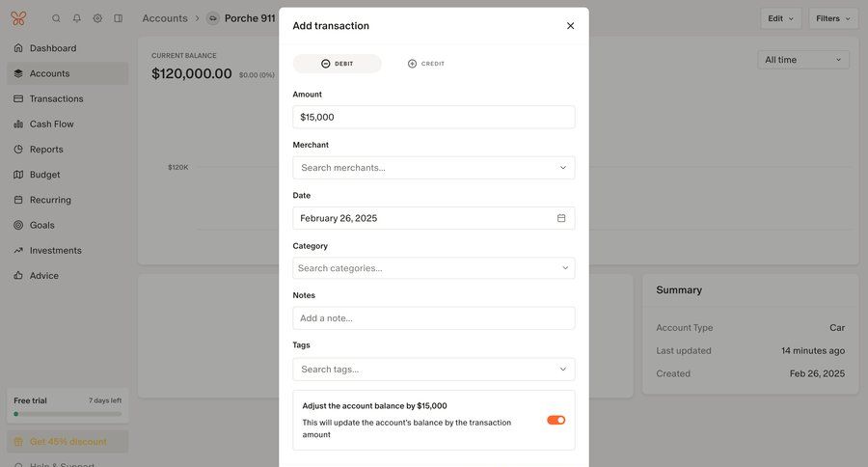This screenshot has width=868, height=467.
Task: Go to Dashboard in sidebar
Action: (x=68, y=48)
